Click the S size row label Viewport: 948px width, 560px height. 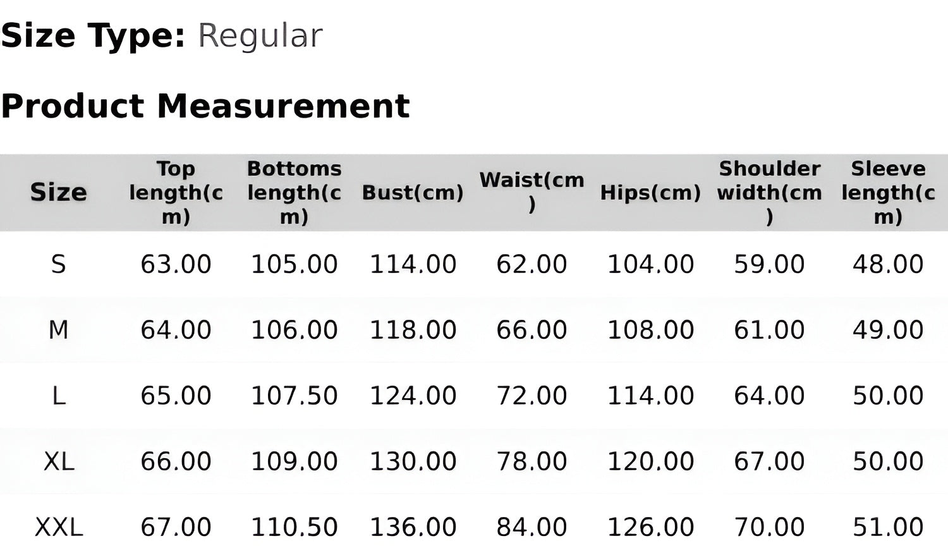click(58, 264)
